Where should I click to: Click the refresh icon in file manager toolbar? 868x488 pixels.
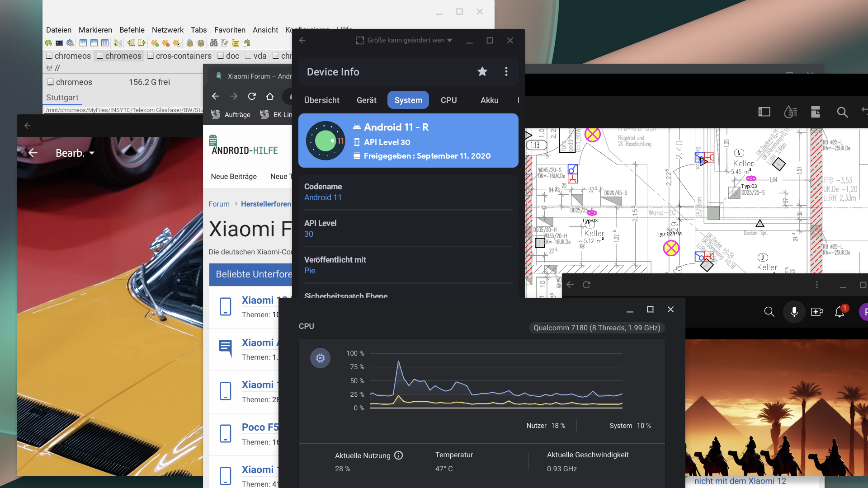click(x=48, y=43)
